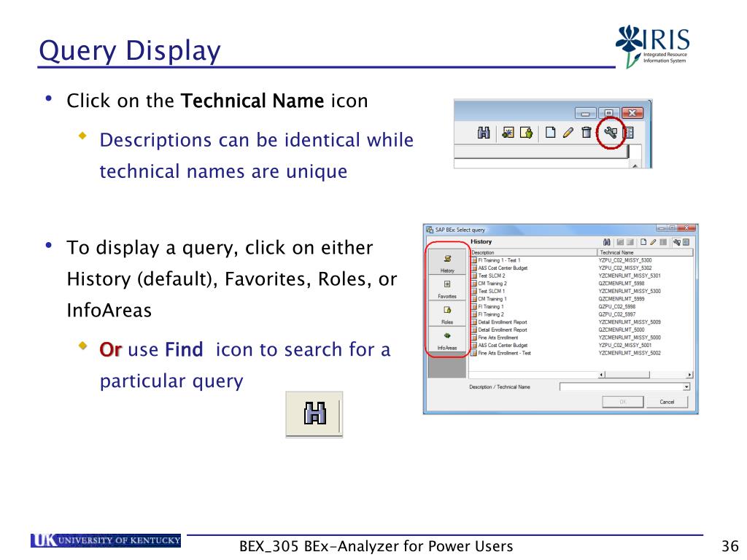Select query Test SLCM 2

[491, 276]
